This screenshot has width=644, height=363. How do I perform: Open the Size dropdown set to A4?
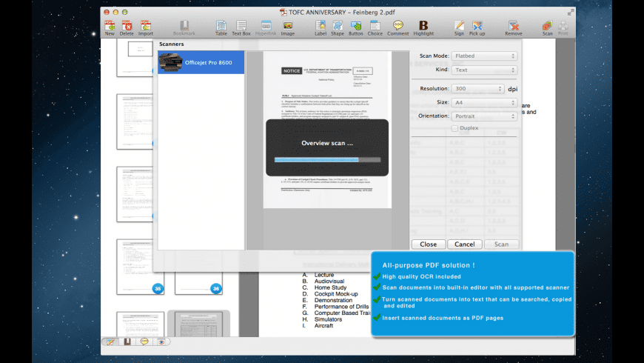click(x=484, y=102)
